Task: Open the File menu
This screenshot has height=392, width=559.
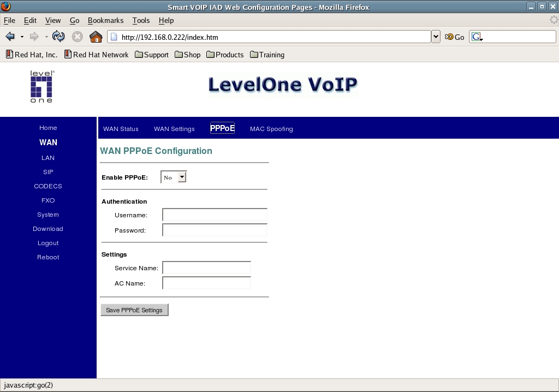Action: pyautogui.click(x=9, y=20)
